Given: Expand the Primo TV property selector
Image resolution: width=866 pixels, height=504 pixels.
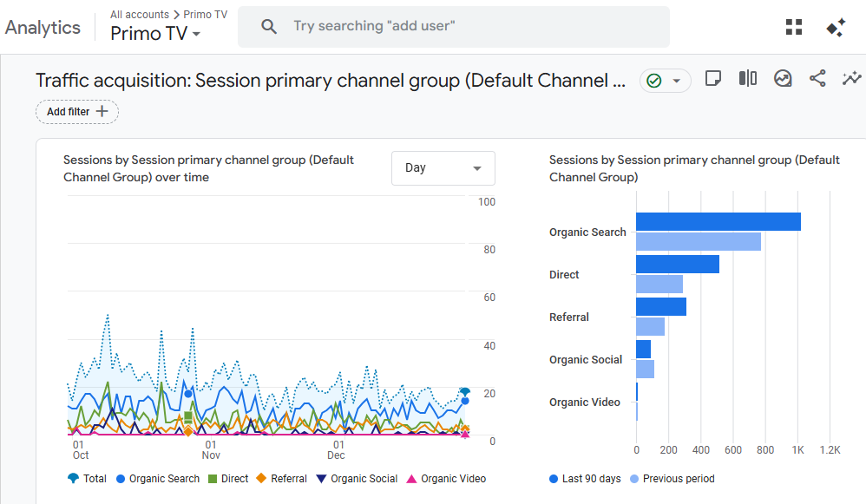Looking at the screenshot, I should tap(155, 34).
